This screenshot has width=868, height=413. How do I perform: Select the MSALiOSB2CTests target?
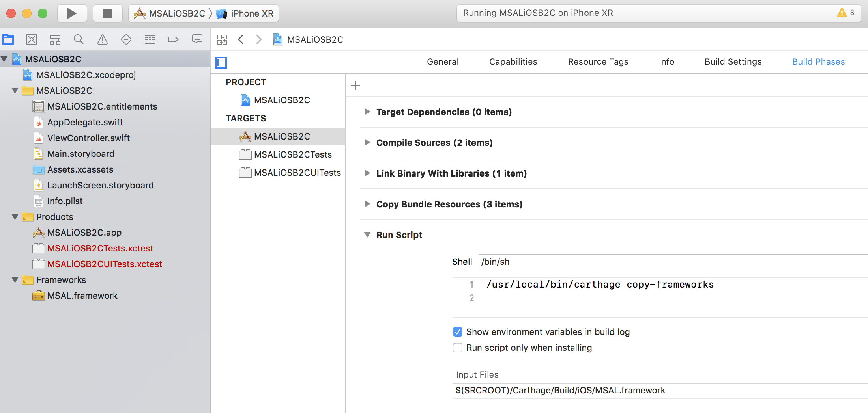pos(293,154)
